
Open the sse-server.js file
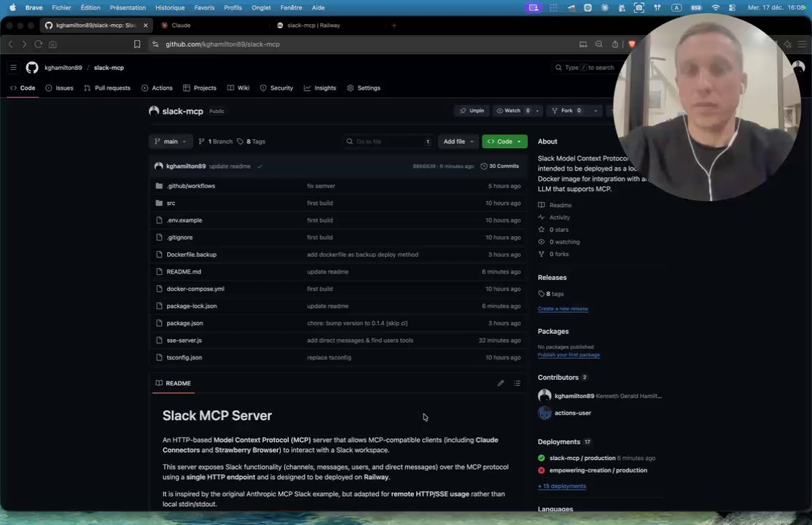coord(184,341)
